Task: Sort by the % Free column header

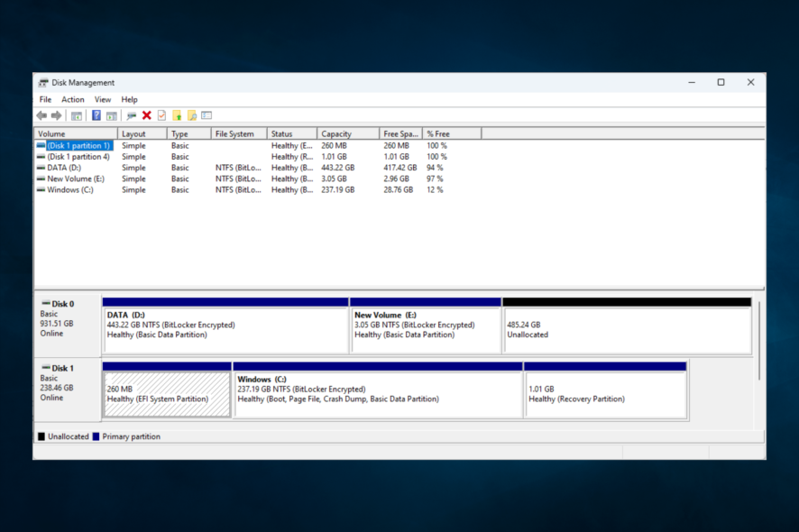Action: point(452,134)
